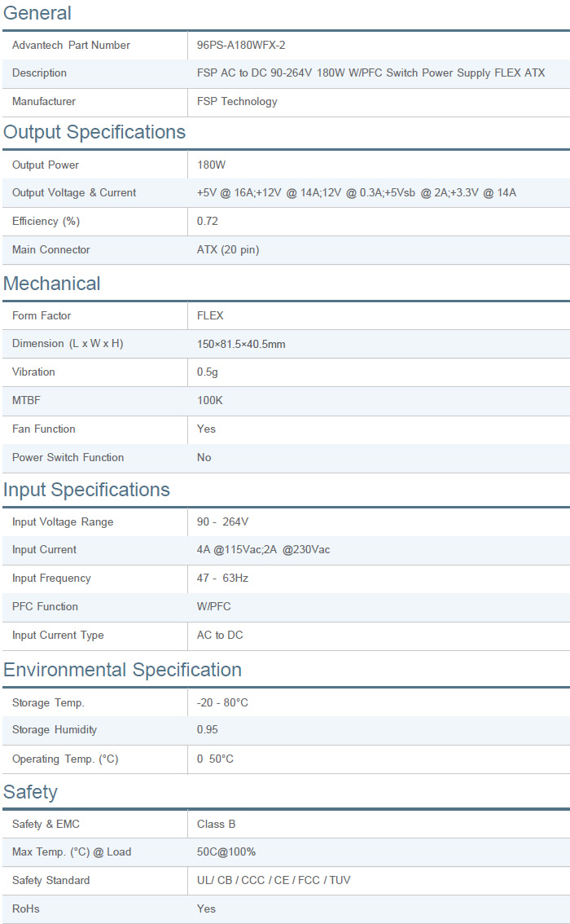Select the part number 96PS-A180WFX-2
Screen dimensions: 570x924
pos(241,46)
